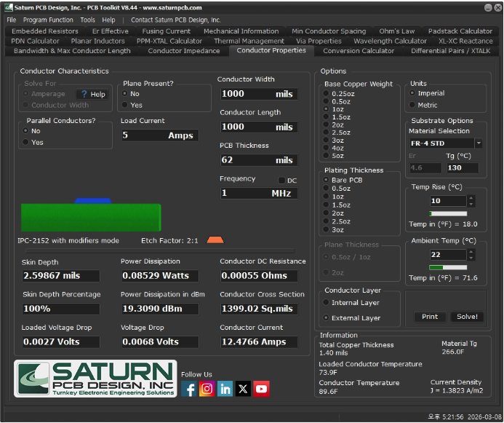Click the Skin Depth result 2.59867 mils
The height and width of the screenshot is (423, 504).
61,276
